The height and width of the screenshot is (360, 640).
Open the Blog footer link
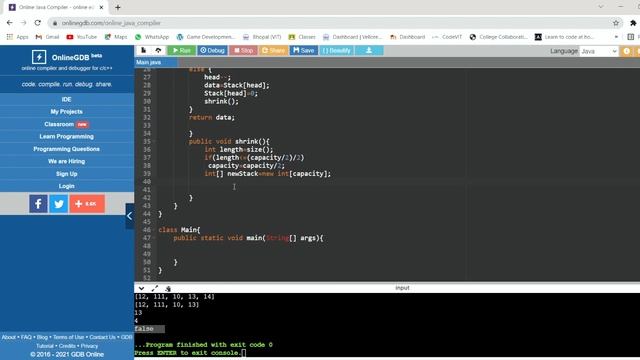[42, 337]
